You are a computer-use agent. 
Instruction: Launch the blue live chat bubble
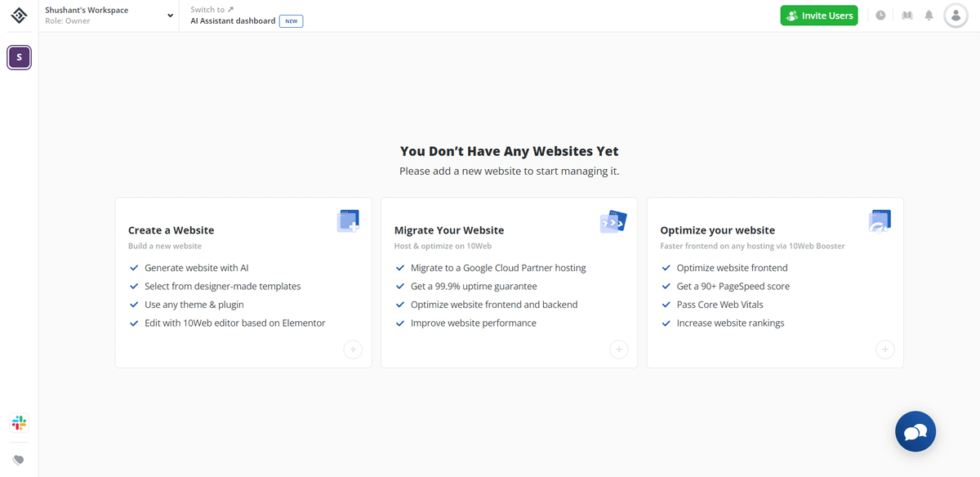[x=915, y=431]
